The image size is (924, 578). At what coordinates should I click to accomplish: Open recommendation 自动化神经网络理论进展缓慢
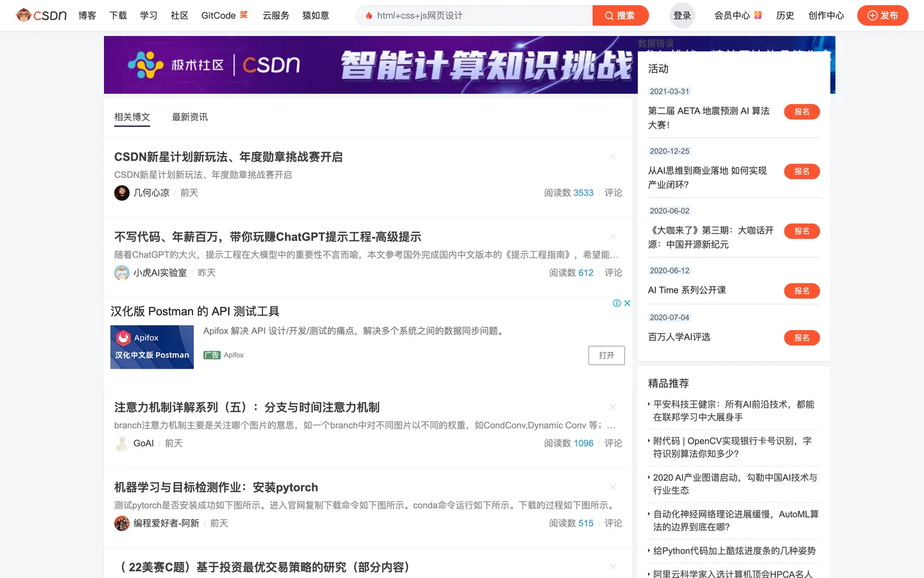(x=735, y=521)
